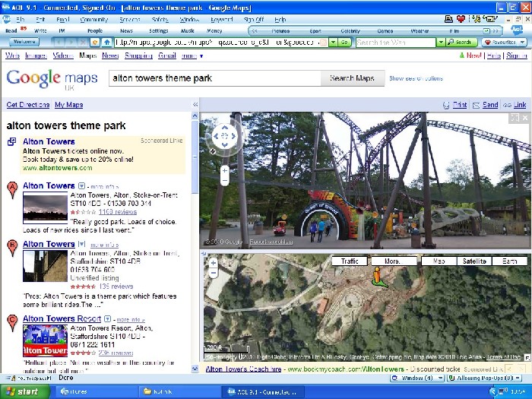The image size is (532, 399).
Task: Close the Street View panel
Action: (525, 118)
